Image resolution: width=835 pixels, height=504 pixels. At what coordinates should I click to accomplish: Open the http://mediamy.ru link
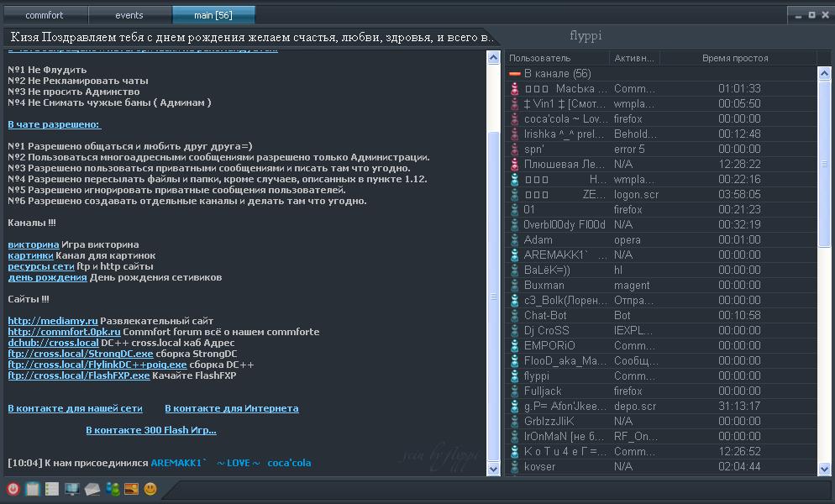coord(53,321)
